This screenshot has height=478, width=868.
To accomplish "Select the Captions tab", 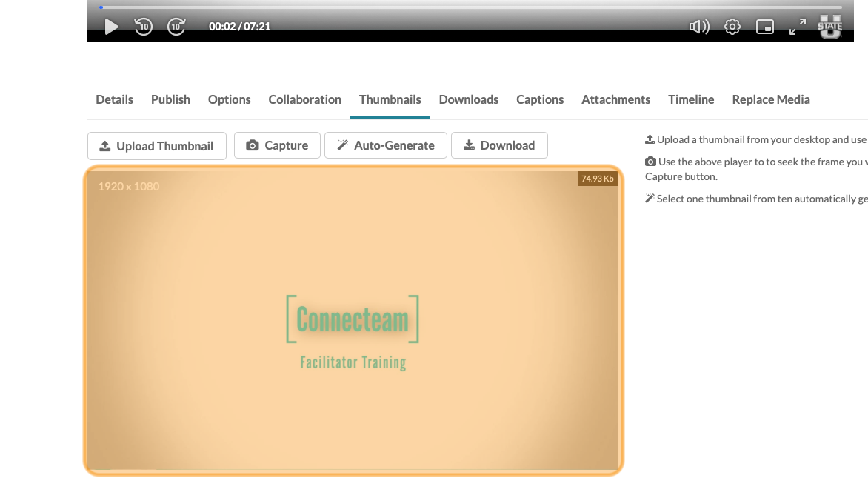I will (x=540, y=99).
